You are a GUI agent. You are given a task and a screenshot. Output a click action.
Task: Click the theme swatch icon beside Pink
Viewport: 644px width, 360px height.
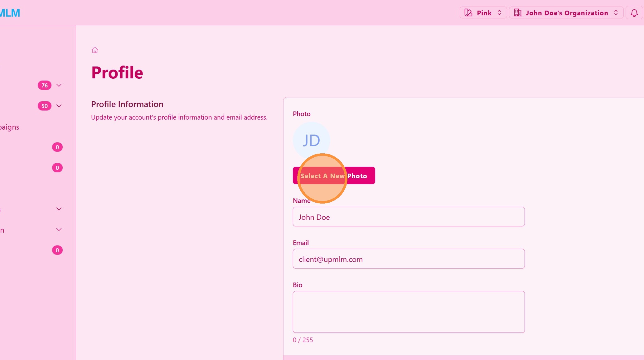click(468, 13)
